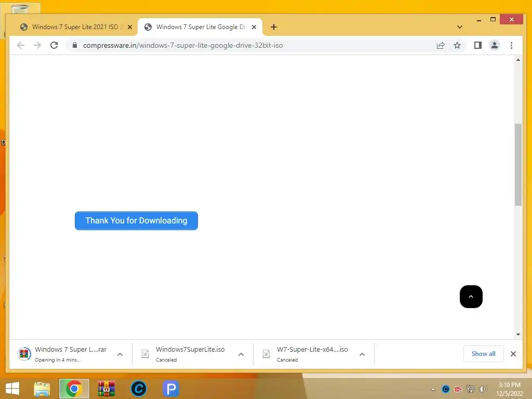Image resolution: width=532 pixels, height=399 pixels.
Task: Minimize the Chrome window
Action: pyautogui.click(x=478, y=20)
